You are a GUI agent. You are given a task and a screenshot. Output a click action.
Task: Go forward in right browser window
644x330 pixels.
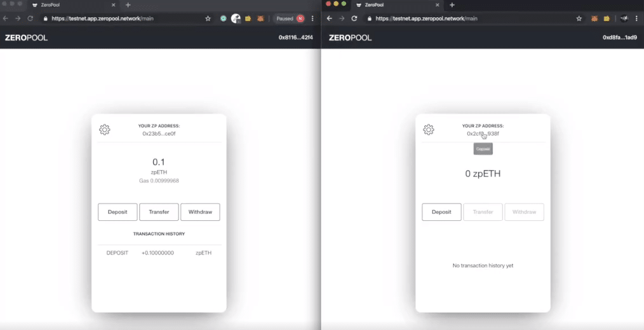click(342, 18)
